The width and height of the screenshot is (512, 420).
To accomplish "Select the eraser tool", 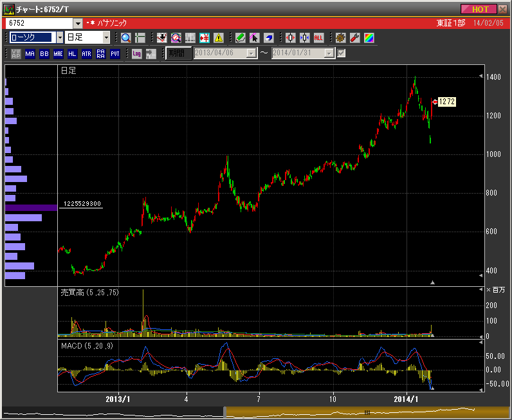I will [x=268, y=38].
